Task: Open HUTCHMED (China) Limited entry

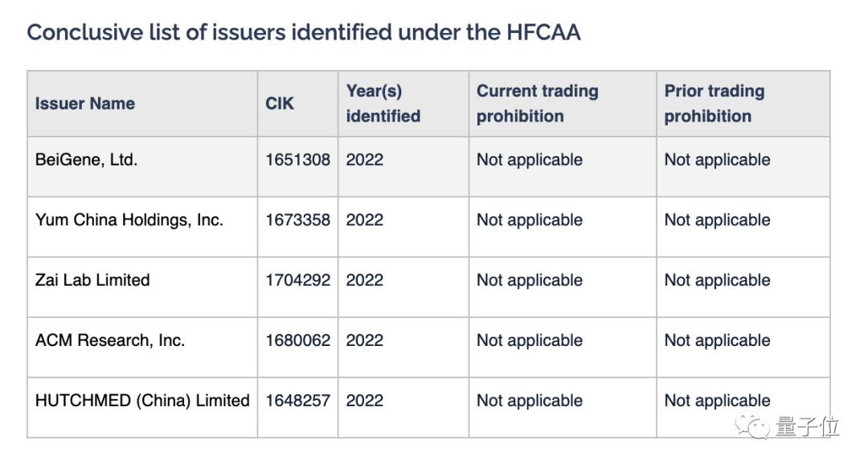Action: point(142,401)
